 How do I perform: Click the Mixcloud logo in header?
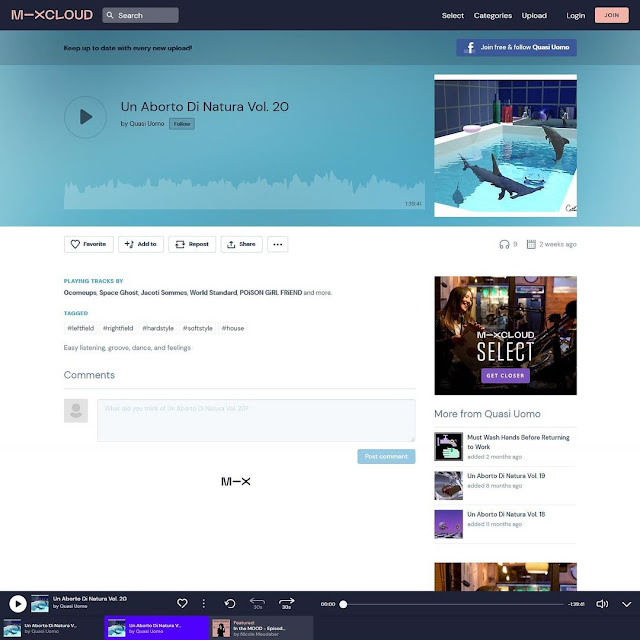[x=52, y=15]
